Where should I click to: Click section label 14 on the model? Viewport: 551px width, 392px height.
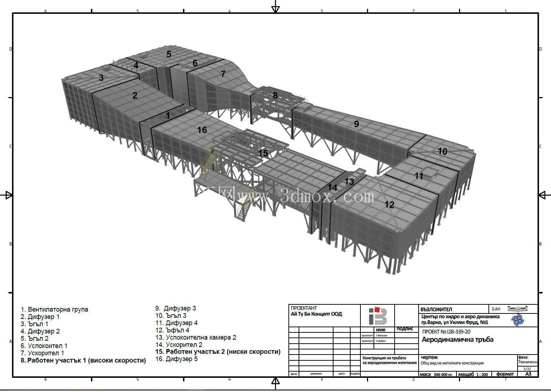[x=332, y=188]
